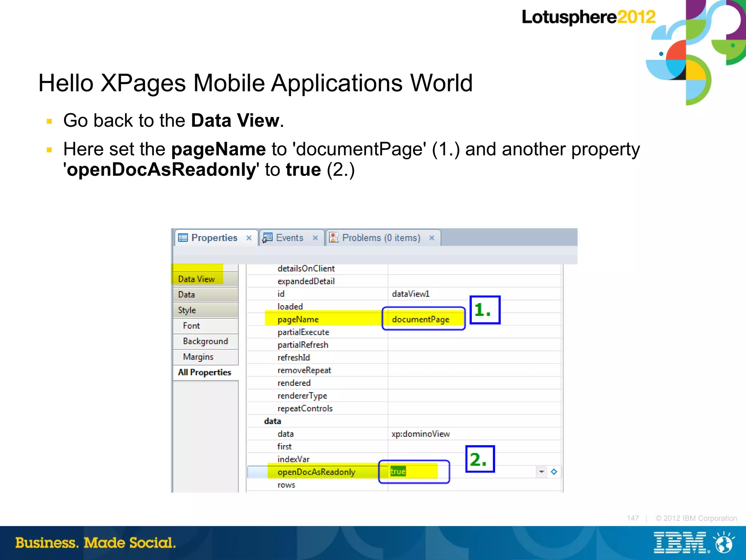Click the Properties tab icon

(183, 238)
